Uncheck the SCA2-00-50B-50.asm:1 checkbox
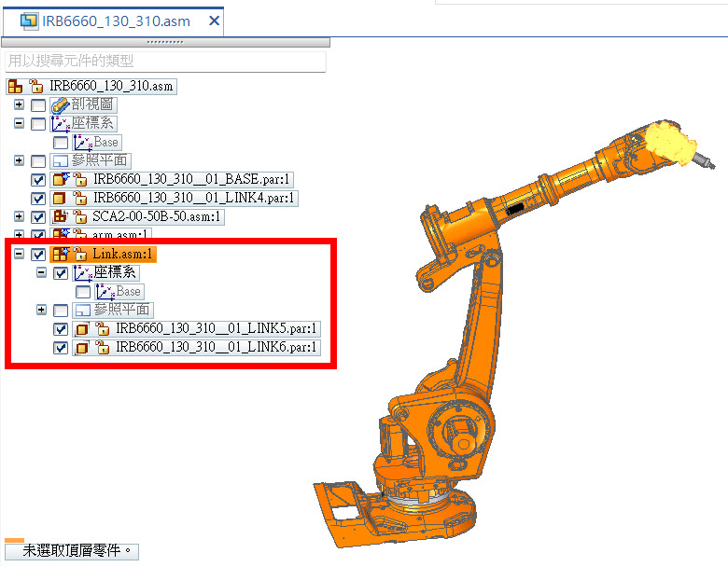This screenshot has height=567, width=728. point(38,217)
